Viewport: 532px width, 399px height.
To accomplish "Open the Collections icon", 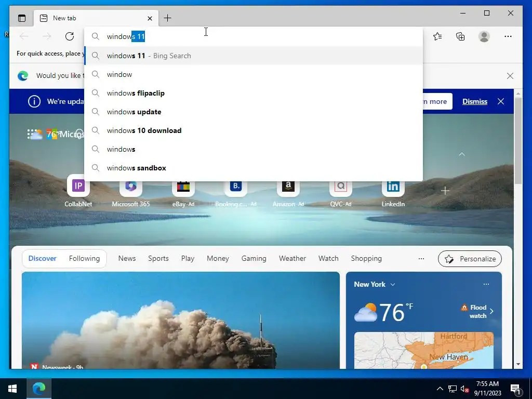I will (x=460, y=36).
